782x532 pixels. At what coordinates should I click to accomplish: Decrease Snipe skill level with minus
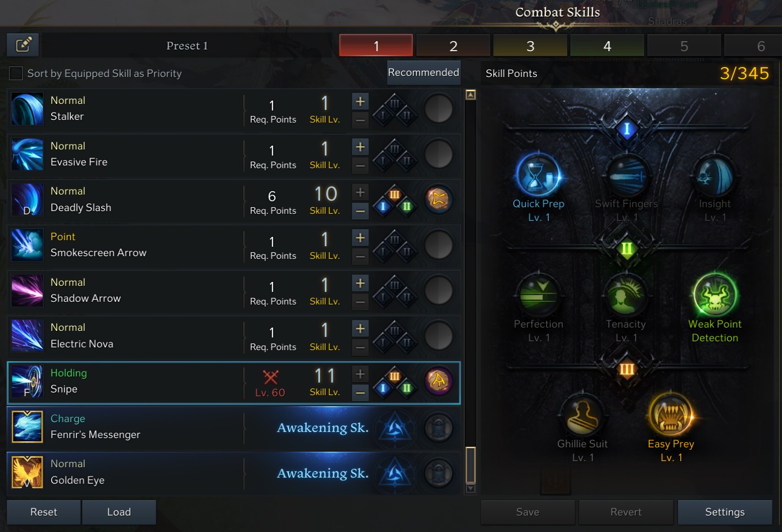[x=360, y=393]
